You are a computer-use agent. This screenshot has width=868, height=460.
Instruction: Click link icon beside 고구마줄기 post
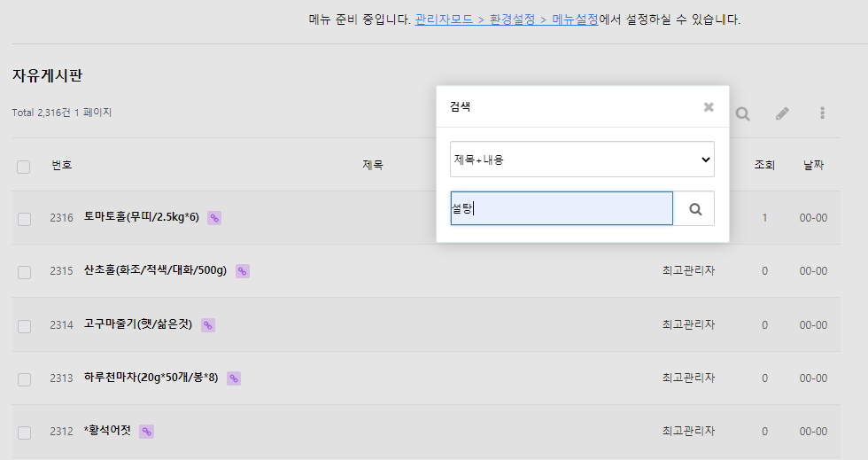(x=207, y=325)
